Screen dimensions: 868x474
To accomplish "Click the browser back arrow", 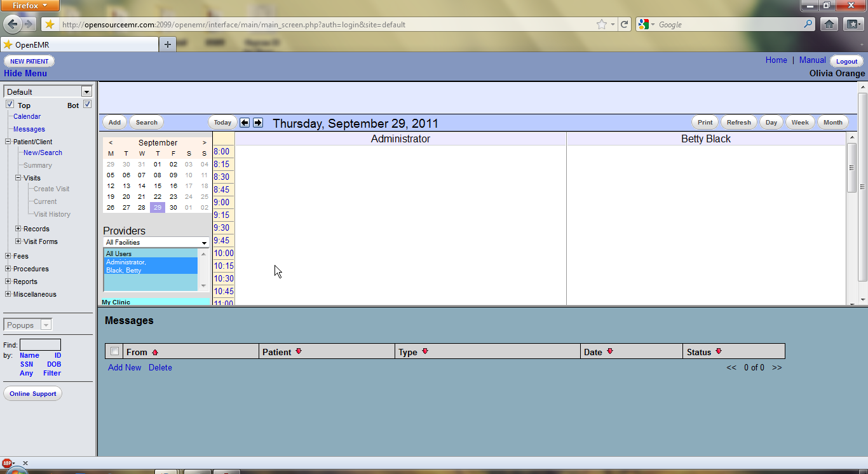I will tap(13, 24).
